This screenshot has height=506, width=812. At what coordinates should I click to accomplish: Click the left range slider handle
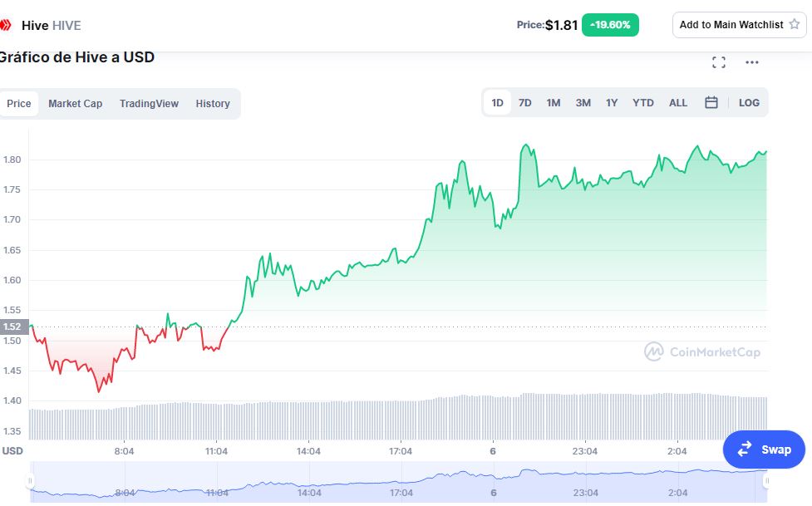pyautogui.click(x=30, y=481)
